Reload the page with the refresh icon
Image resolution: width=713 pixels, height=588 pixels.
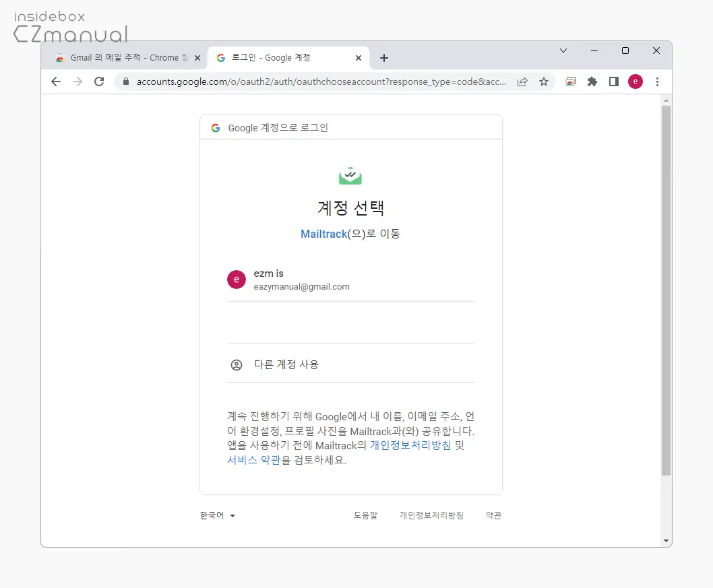point(99,81)
